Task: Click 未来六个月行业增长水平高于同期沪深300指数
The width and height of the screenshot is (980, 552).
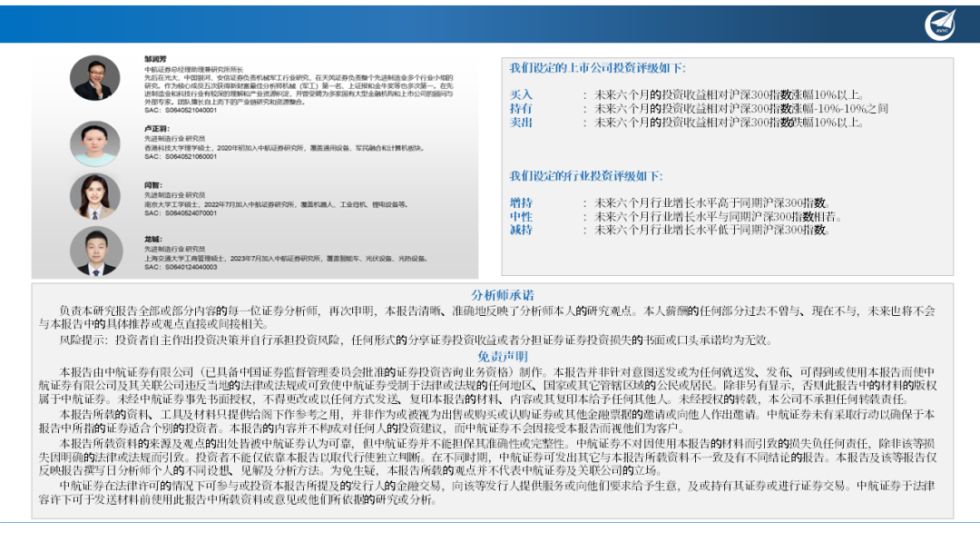Action: (712, 203)
